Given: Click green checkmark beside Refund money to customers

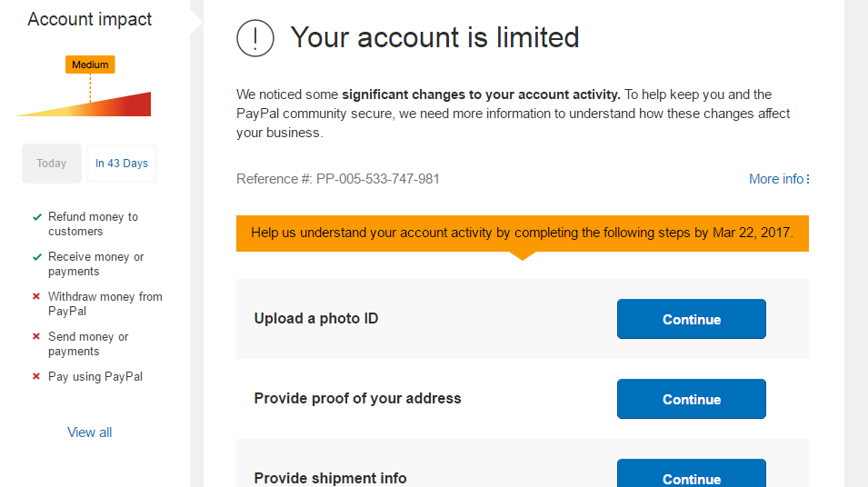Looking at the screenshot, I should (36, 217).
